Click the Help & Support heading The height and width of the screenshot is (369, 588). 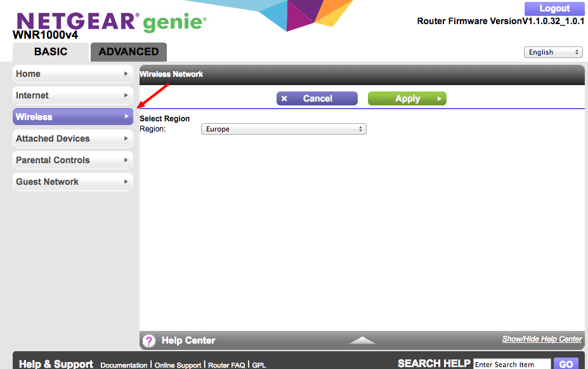coord(56,364)
